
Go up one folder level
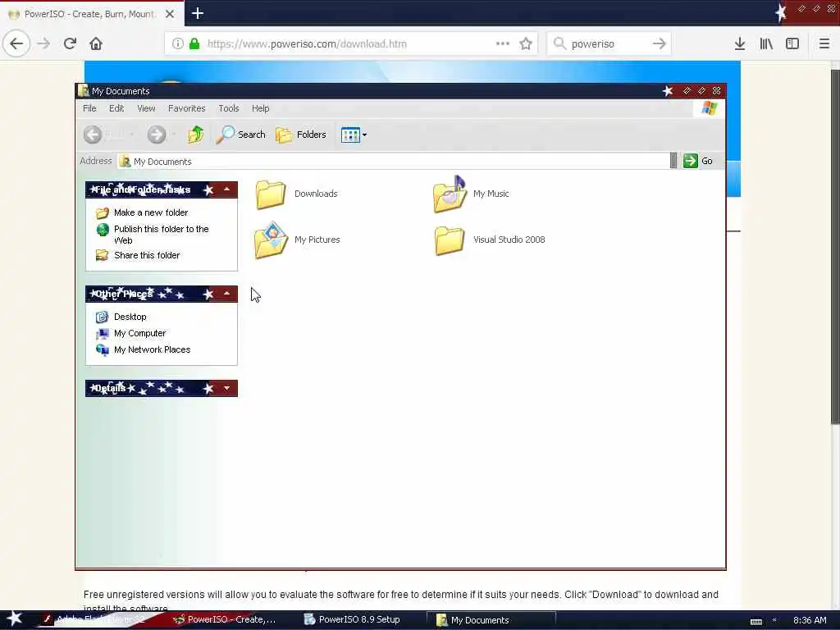point(195,135)
